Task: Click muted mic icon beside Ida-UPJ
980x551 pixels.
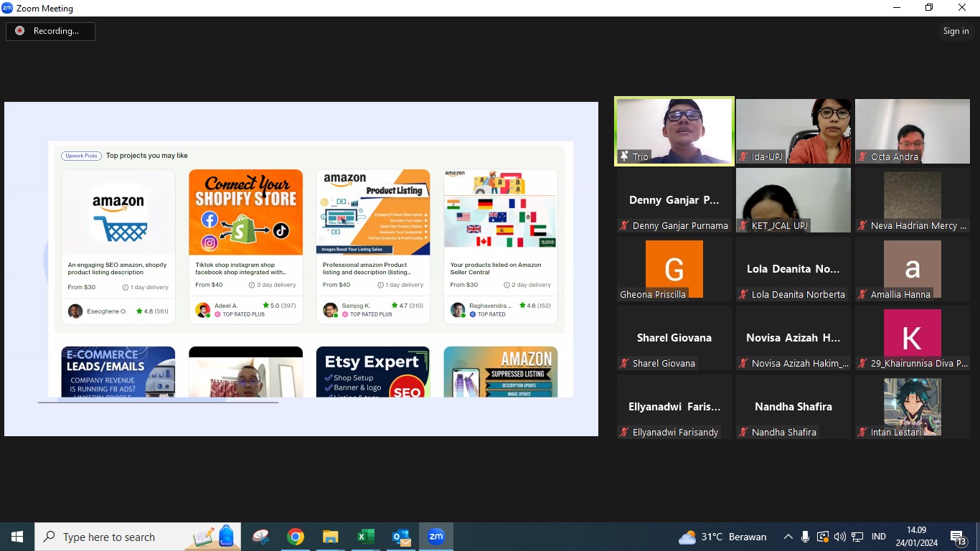Action: point(743,156)
